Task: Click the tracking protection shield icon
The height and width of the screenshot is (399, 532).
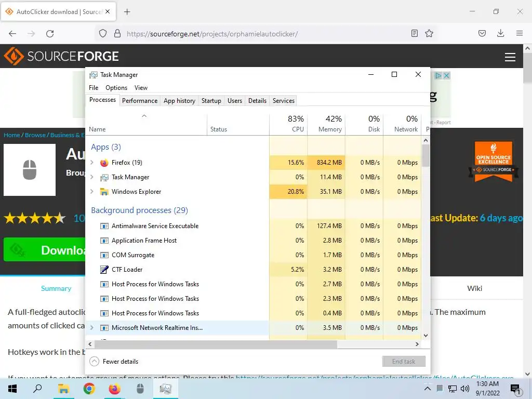Action: tap(103, 34)
